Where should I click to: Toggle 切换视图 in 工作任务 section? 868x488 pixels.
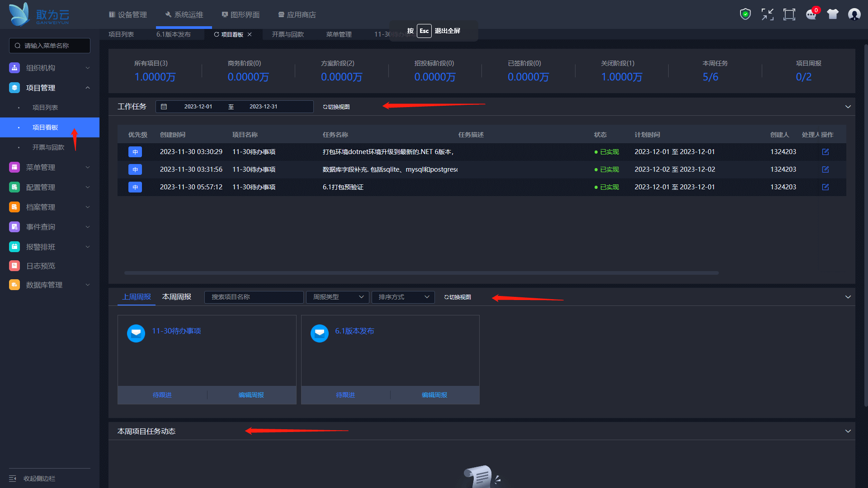[x=336, y=107]
